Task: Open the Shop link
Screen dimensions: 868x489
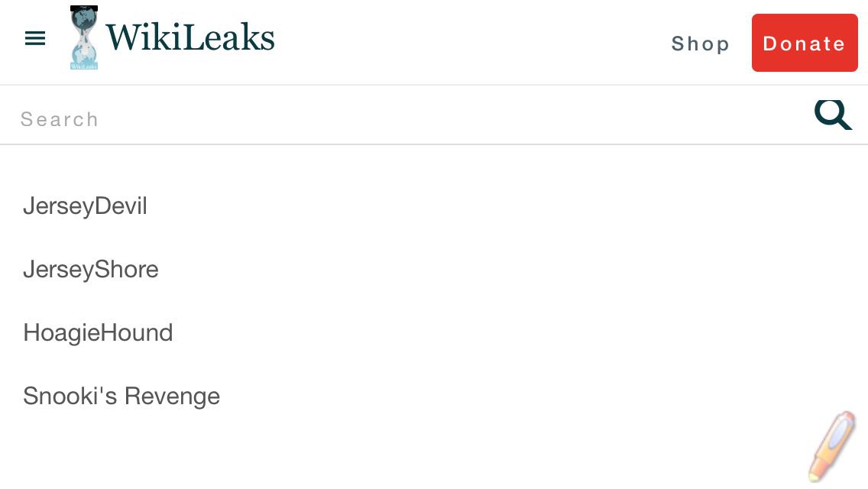Action: 700,44
